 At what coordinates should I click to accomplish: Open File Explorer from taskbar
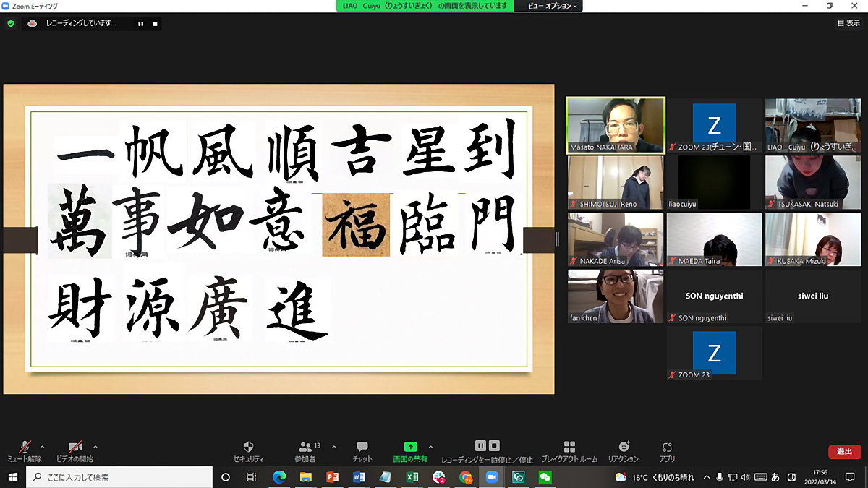305,477
